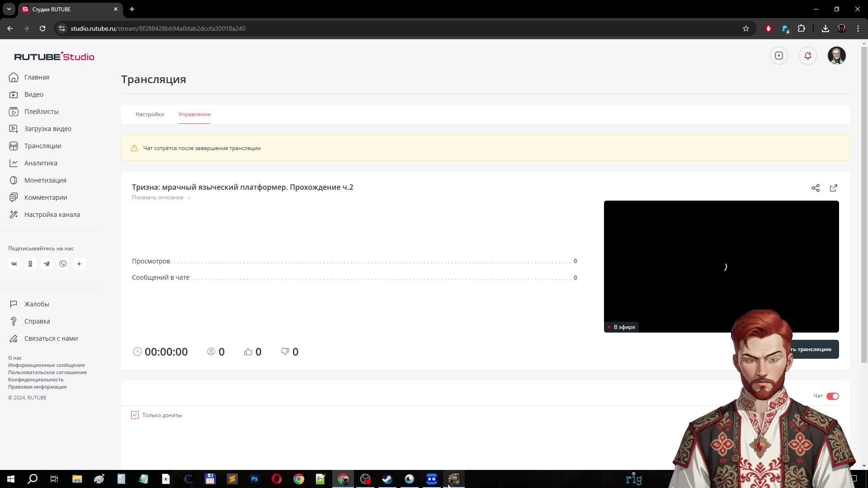
Task: Open Информационные сообщения link
Action: [x=47, y=365]
